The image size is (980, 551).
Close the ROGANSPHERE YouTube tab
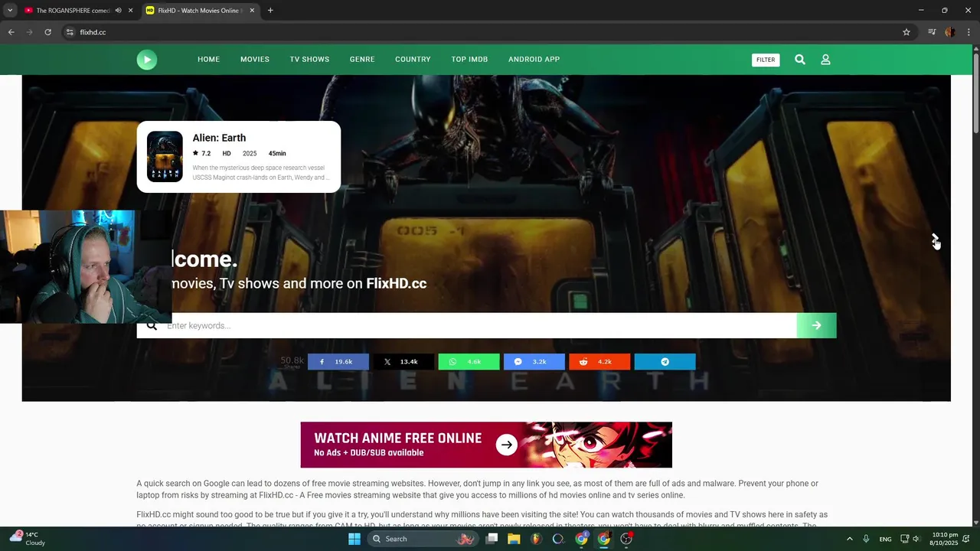tap(130, 11)
